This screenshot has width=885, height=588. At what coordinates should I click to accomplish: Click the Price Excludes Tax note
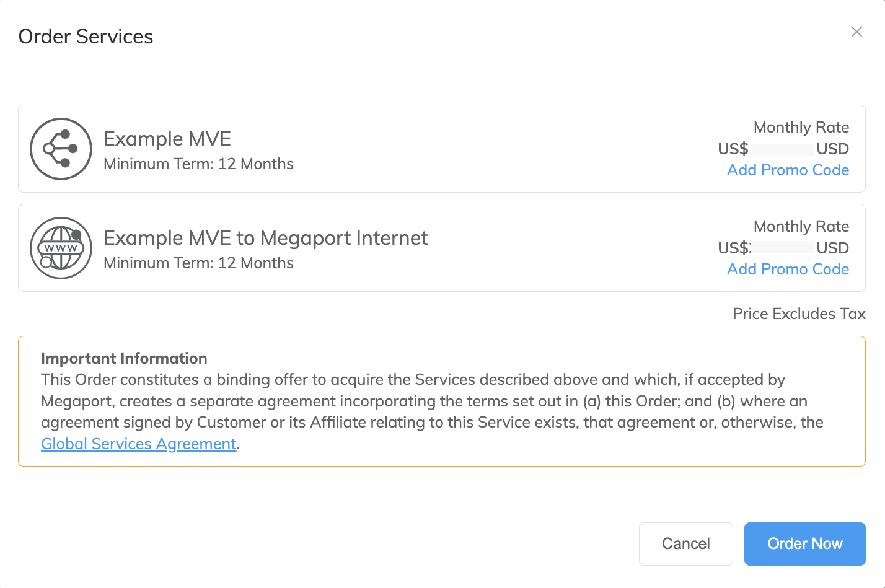click(799, 314)
